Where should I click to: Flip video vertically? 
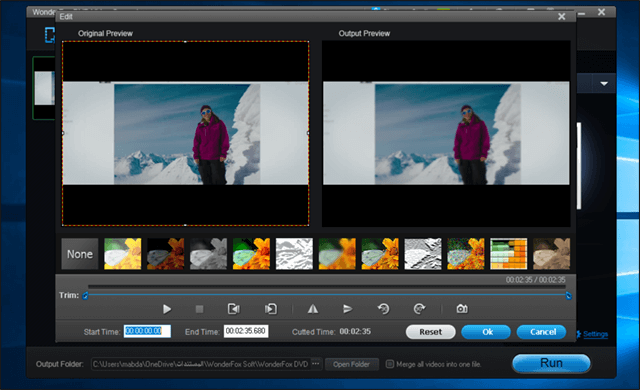(x=347, y=309)
